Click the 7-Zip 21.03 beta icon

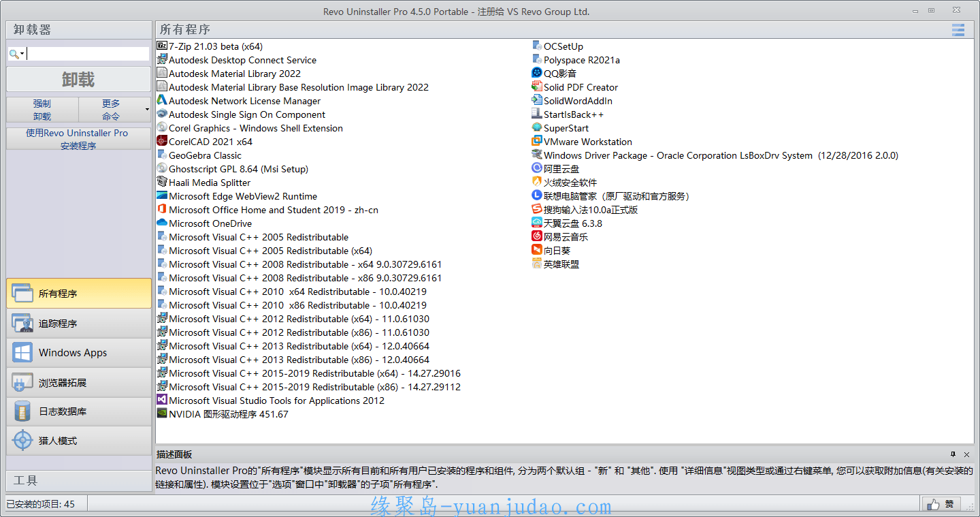click(162, 46)
